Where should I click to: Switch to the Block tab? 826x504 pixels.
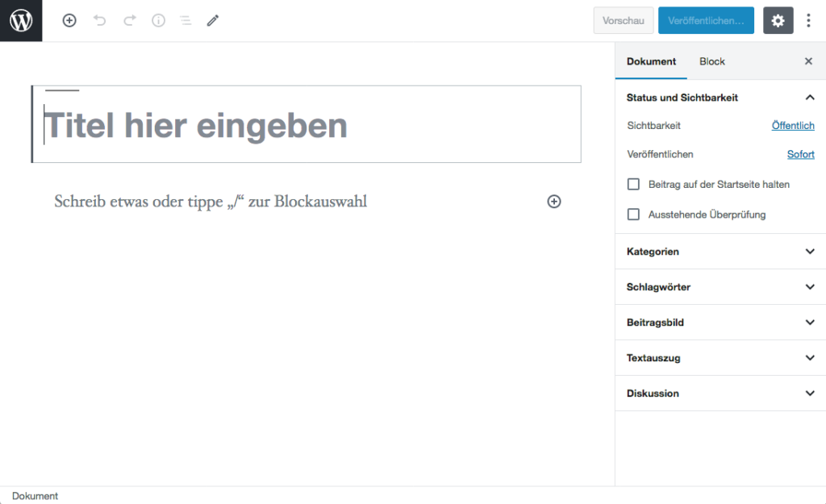[712, 61]
